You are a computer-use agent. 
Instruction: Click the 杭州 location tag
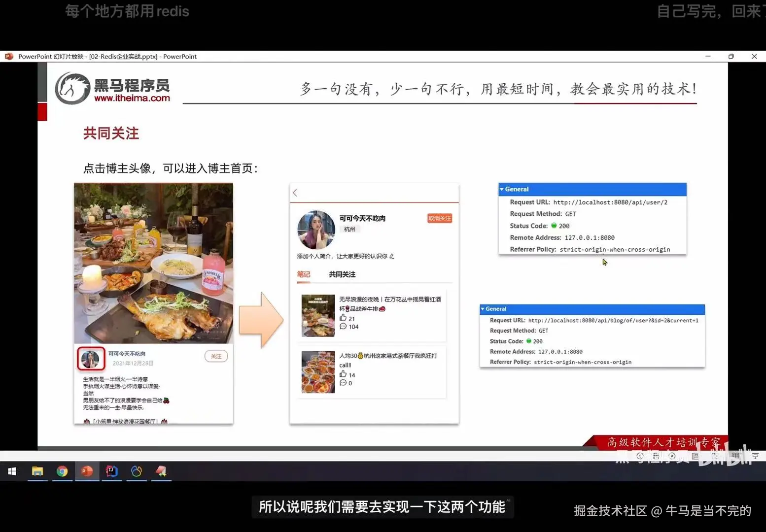click(x=349, y=229)
